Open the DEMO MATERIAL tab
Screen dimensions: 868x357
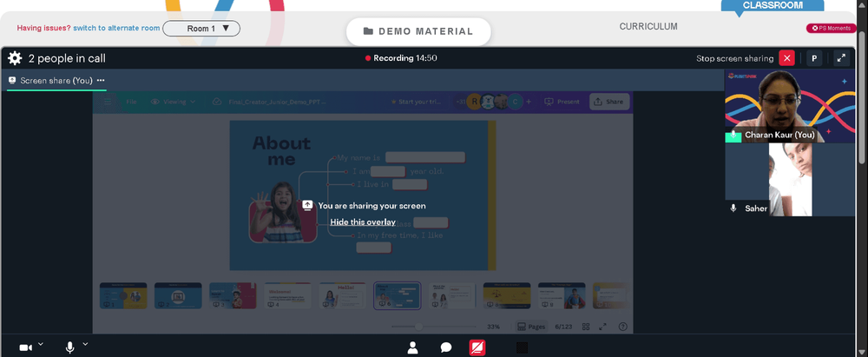[418, 31]
